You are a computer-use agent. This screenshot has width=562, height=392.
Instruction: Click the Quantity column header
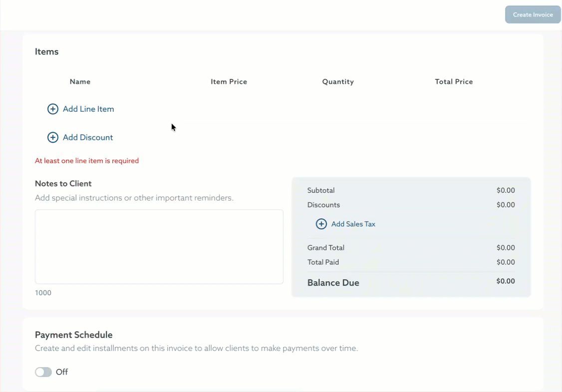338,81
